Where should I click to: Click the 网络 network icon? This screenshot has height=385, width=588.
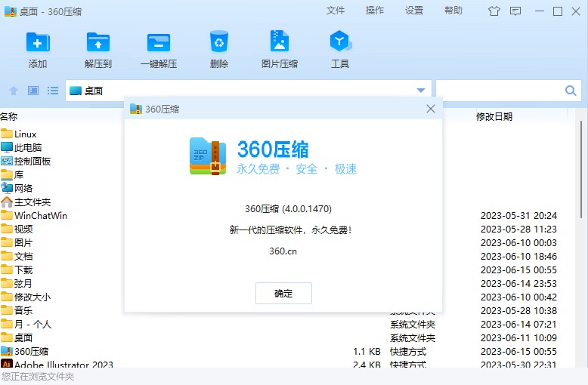[7, 188]
